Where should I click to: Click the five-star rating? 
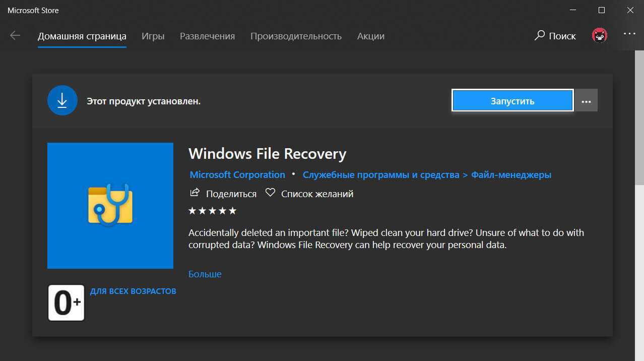(212, 211)
